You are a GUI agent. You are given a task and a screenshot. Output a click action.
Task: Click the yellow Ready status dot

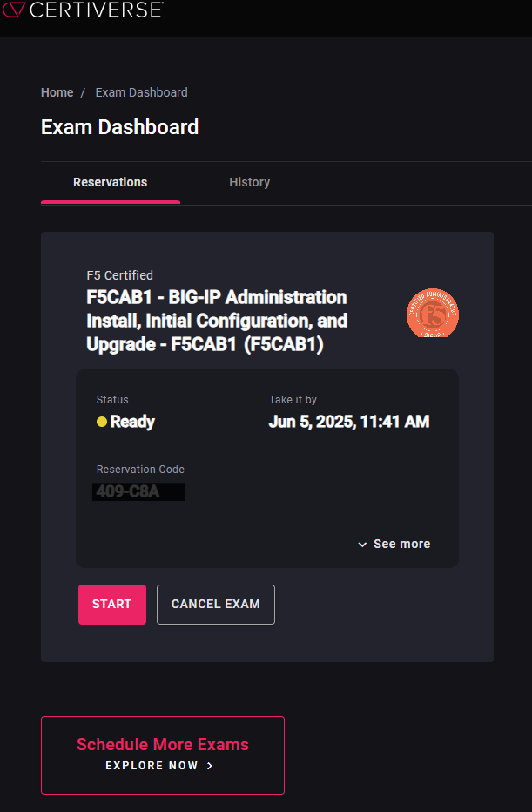coord(101,422)
